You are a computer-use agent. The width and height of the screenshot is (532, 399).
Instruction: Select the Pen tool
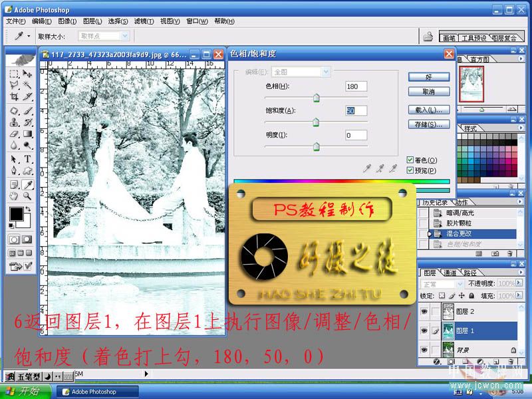14,170
